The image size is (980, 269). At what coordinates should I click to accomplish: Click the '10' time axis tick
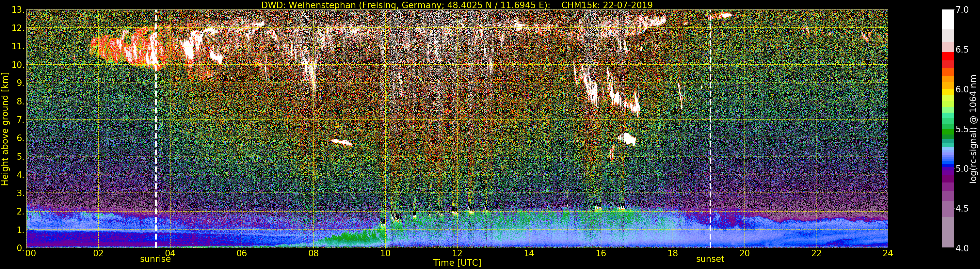pyautogui.click(x=385, y=253)
